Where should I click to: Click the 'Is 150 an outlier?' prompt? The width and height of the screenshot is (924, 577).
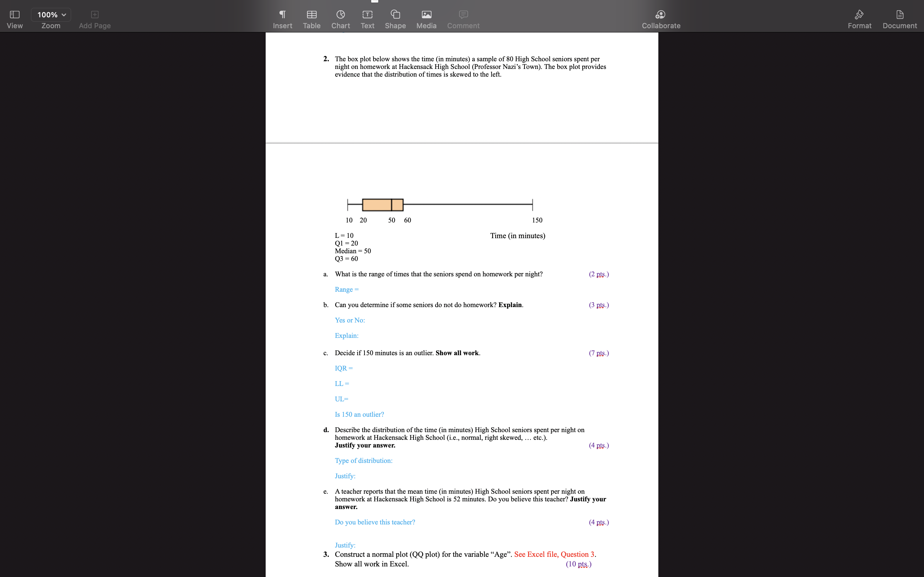359,414
